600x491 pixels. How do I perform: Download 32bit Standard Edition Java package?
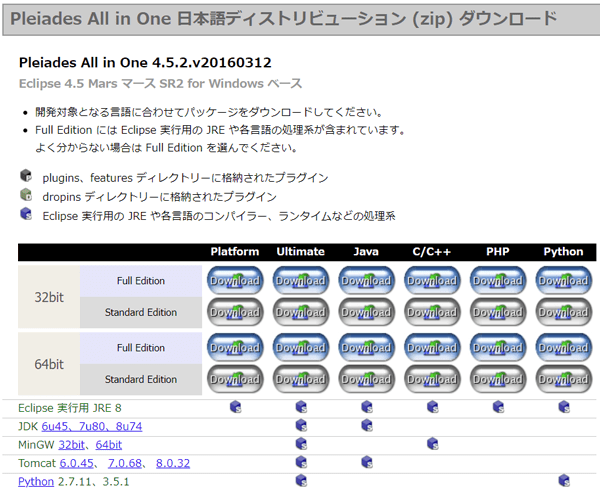click(367, 312)
